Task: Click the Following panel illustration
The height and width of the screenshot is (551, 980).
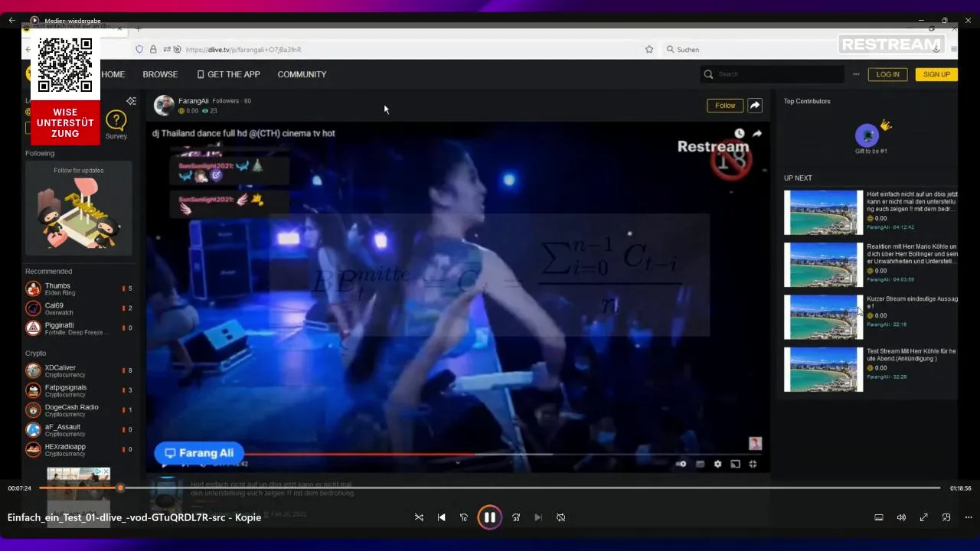Action: [x=79, y=214]
